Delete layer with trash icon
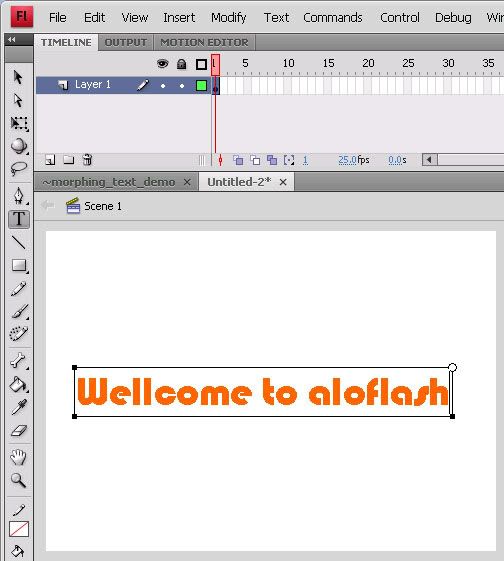The image size is (504, 561). [x=87, y=160]
